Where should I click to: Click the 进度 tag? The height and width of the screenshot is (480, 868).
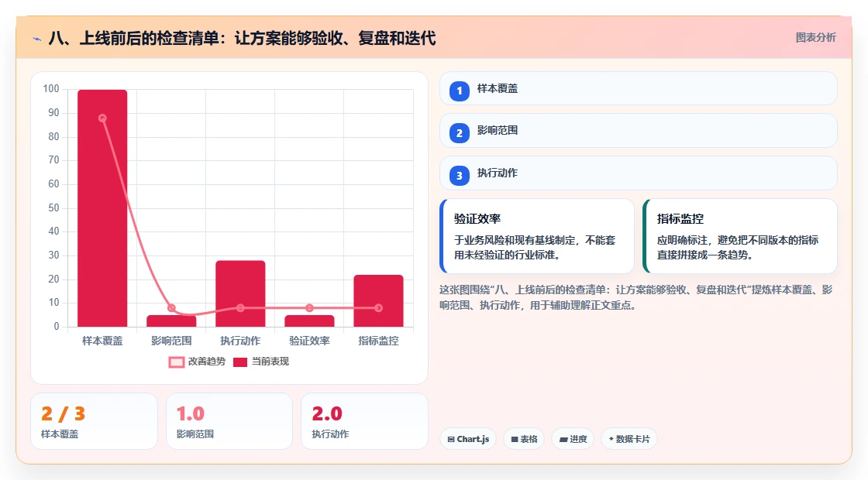click(x=573, y=439)
